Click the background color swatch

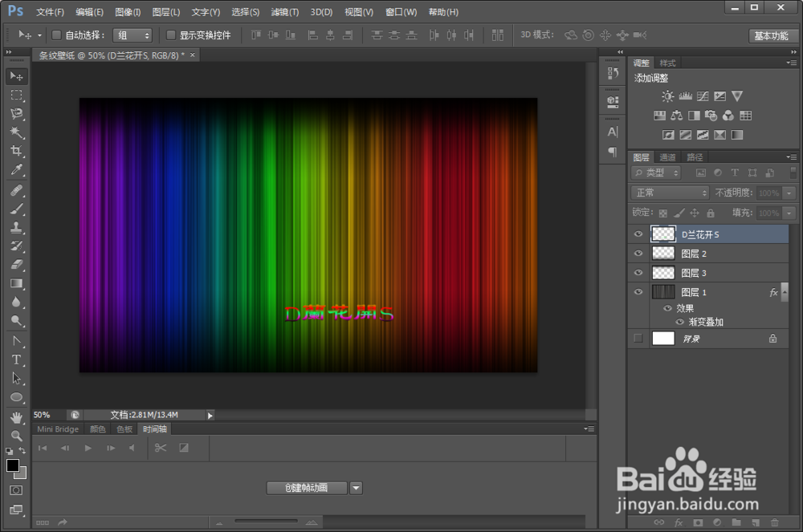[x=22, y=475]
